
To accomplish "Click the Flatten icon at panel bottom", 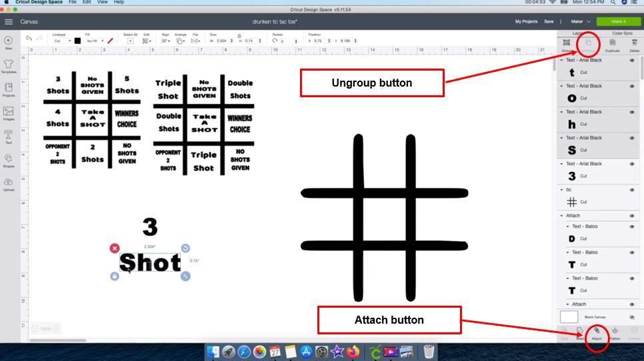I will (x=615, y=330).
